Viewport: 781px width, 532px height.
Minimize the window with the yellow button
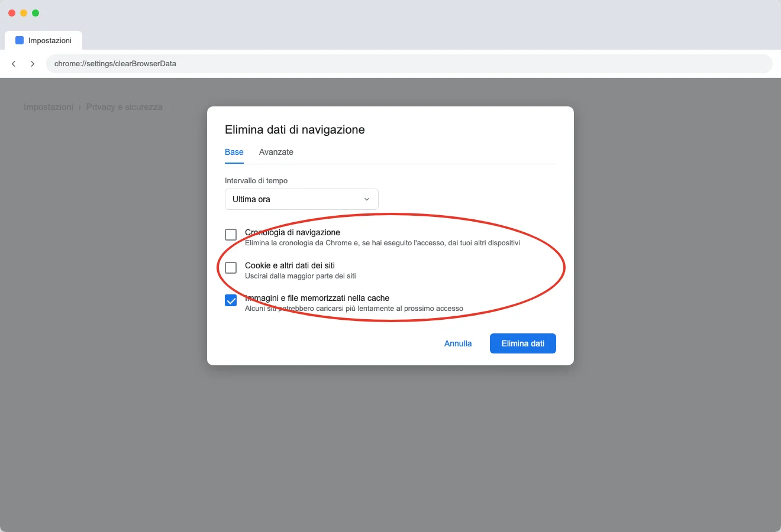pyautogui.click(x=24, y=13)
